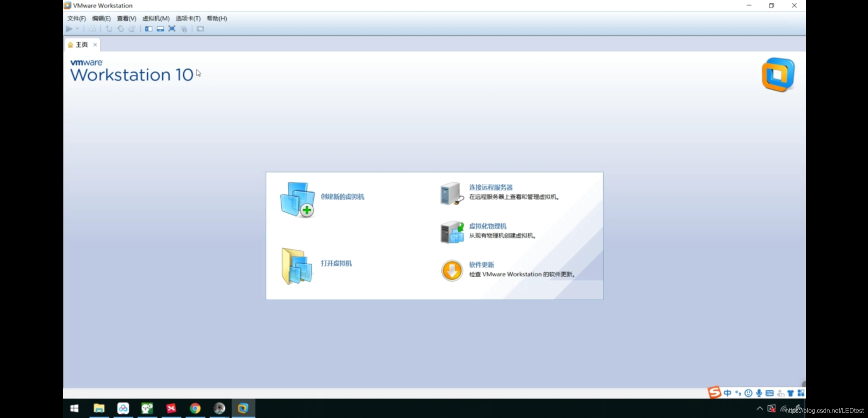Expand the power options dropdown arrow
Screen dimensions: 868x418
pos(77,29)
